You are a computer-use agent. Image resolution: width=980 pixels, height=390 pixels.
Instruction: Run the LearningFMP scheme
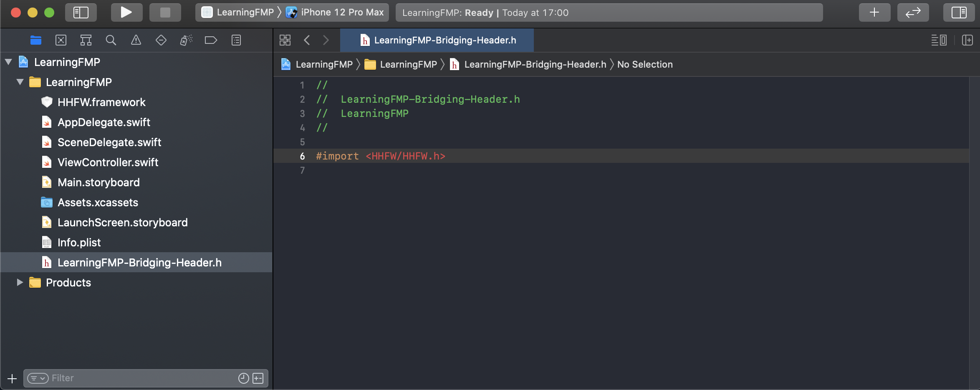[126, 13]
